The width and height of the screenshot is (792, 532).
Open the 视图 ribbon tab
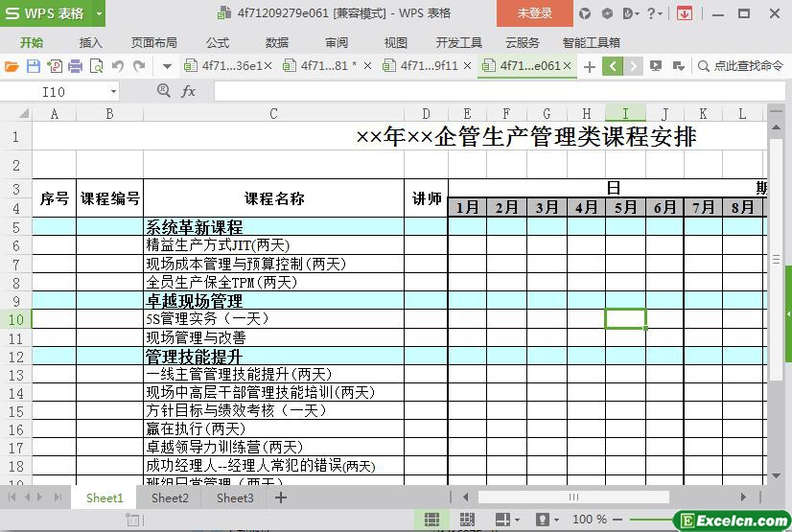[x=395, y=42]
